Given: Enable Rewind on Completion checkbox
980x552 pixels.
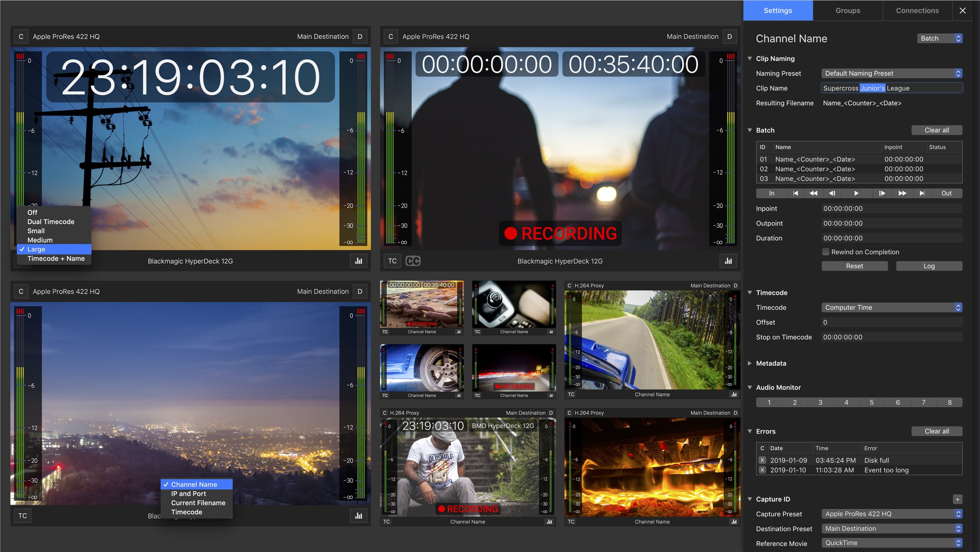Looking at the screenshot, I should point(826,252).
